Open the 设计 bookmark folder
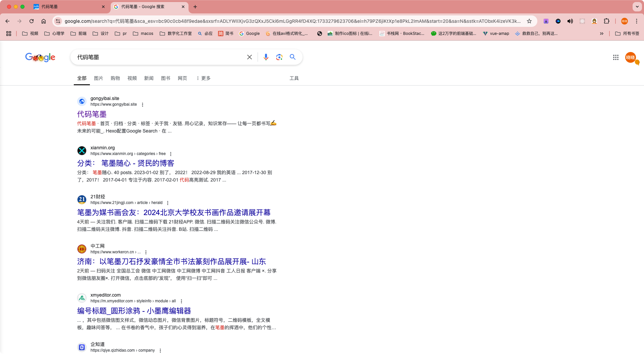644x354 pixels. point(101,34)
